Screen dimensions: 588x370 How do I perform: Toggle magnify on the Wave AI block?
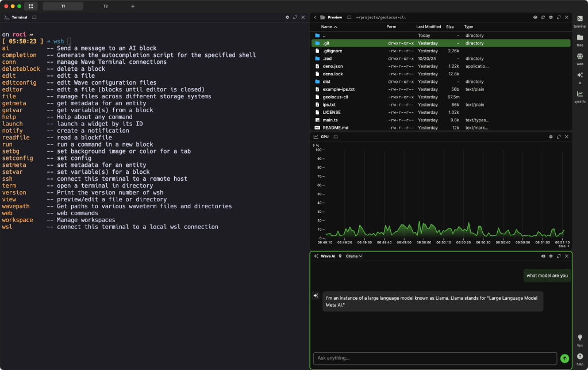(559, 256)
